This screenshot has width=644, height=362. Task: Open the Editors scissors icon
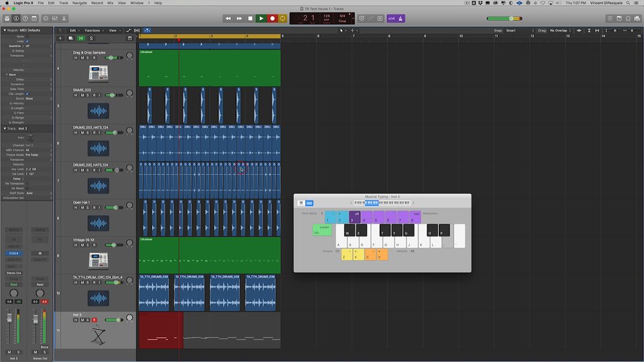(x=64, y=19)
